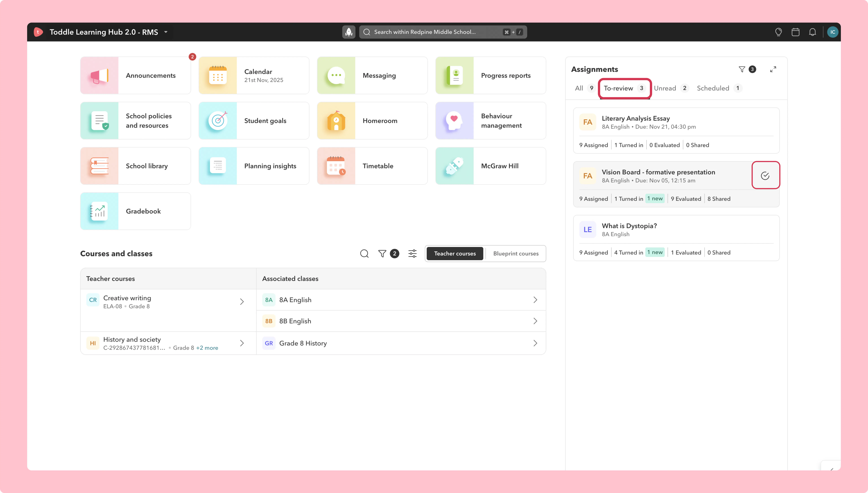Open the Gradebook tile
The width and height of the screenshot is (868, 493).
pyautogui.click(x=135, y=211)
